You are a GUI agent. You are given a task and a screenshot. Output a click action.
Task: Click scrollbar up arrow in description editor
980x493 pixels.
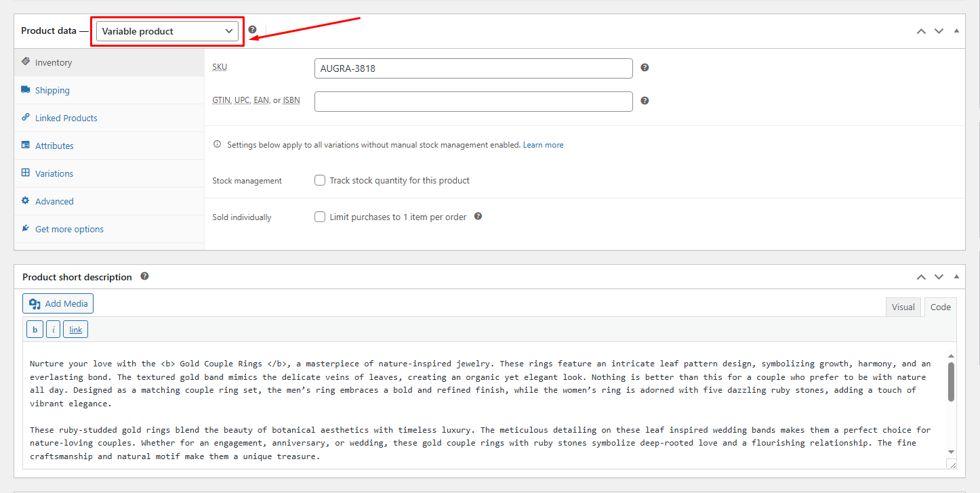click(x=951, y=356)
